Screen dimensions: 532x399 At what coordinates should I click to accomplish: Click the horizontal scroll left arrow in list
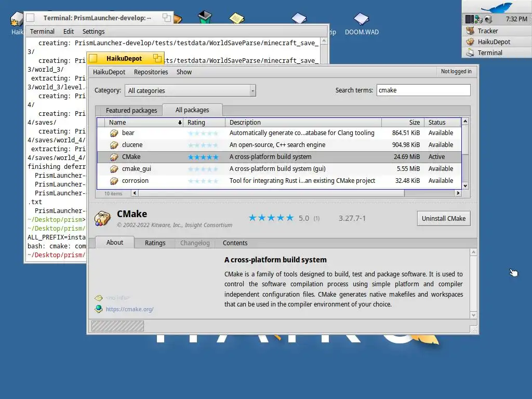point(135,193)
